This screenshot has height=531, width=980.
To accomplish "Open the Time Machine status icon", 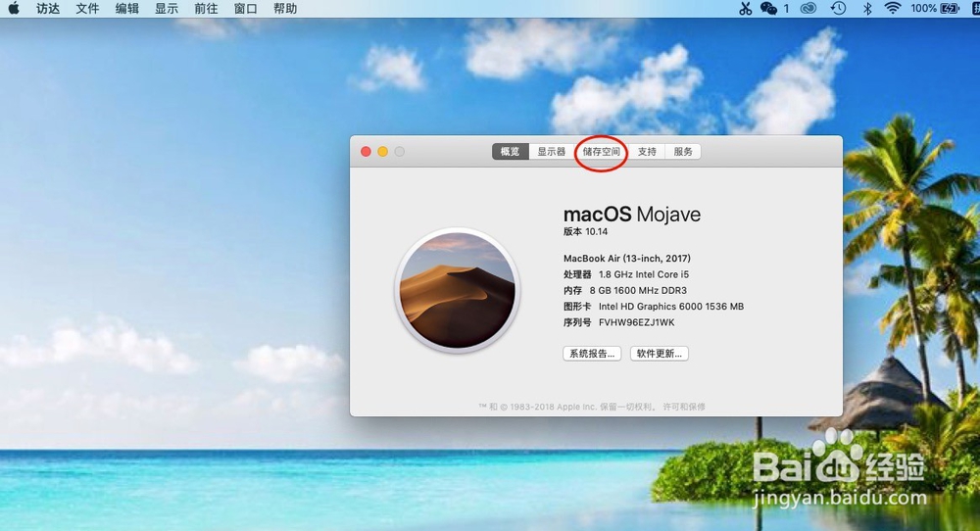I will [838, 8].
